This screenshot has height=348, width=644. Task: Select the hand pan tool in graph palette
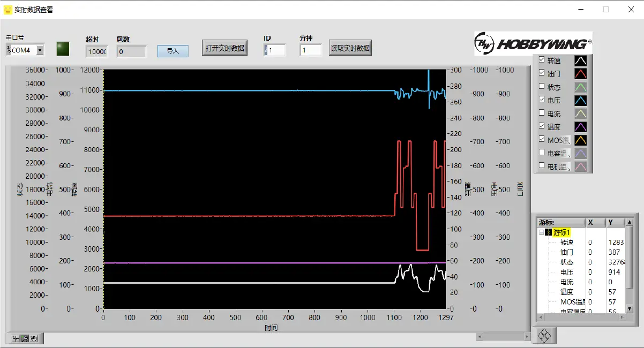tap(34, 338)
